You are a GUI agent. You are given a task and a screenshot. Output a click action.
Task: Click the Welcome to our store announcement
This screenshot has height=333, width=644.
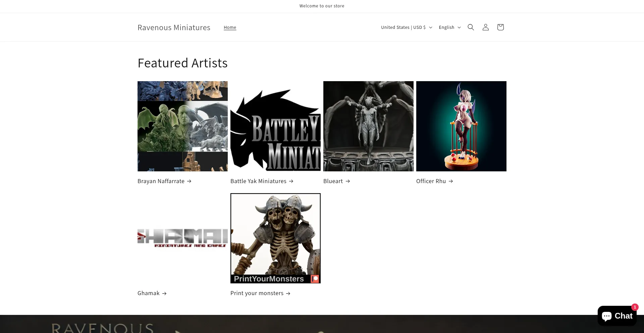coord(322,6)
